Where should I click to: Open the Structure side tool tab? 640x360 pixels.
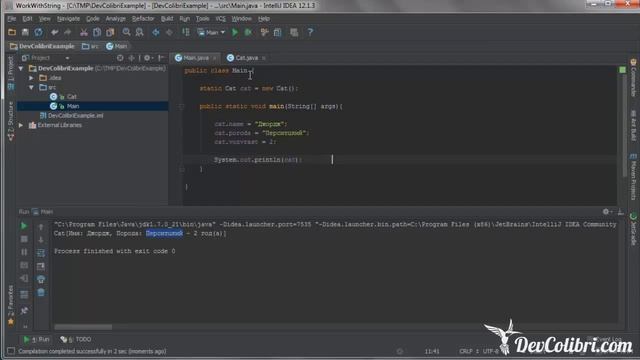[10, 121]
